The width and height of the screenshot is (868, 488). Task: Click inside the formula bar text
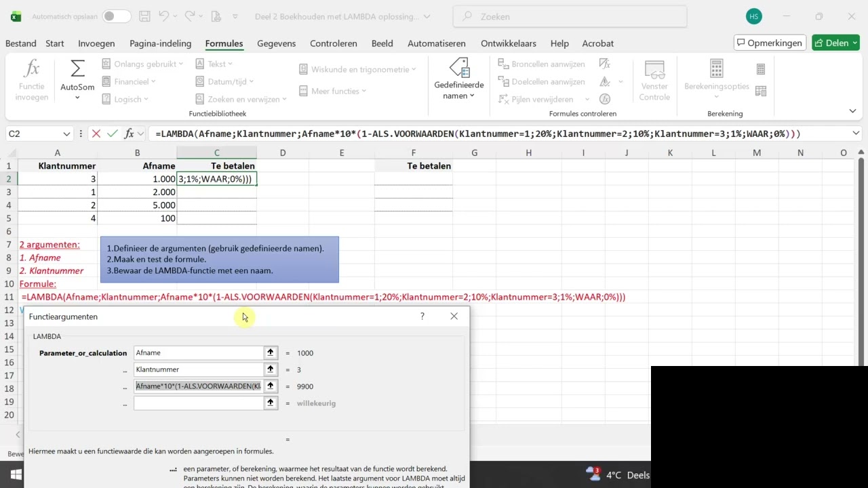click(477, 134)
